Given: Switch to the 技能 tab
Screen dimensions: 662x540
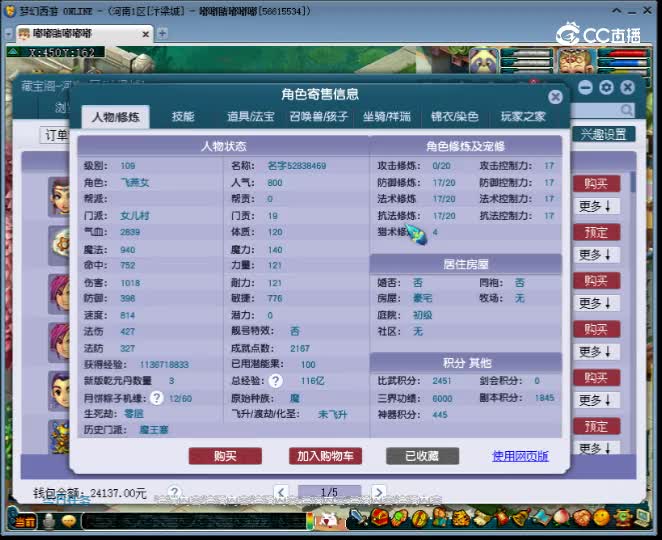Looking at the screenshot, I should (x=183, y=117).
